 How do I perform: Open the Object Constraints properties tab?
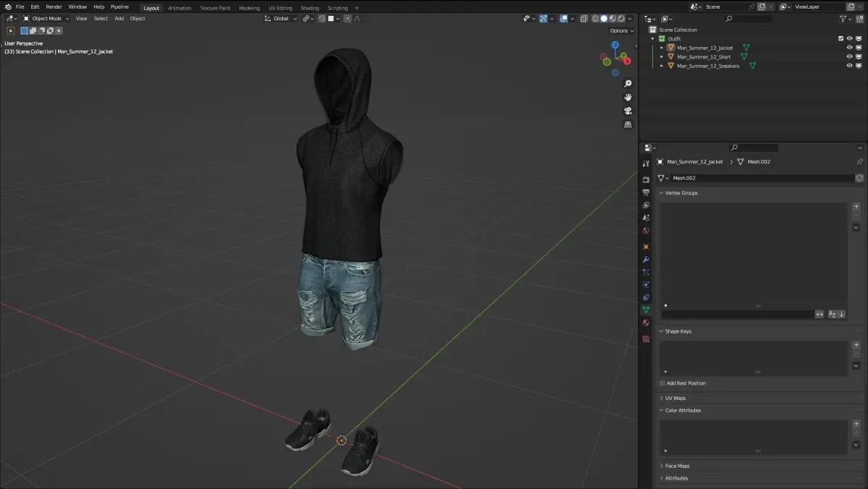click(646, 297)
